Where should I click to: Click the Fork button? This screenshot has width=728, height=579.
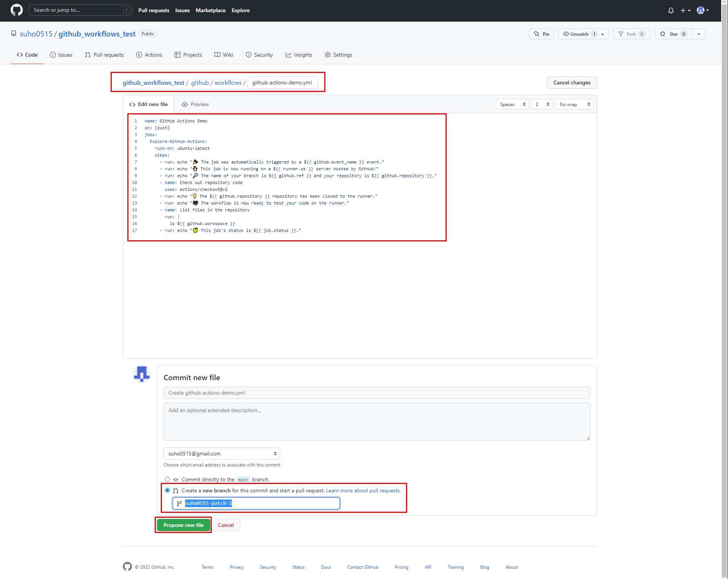[x=631, y=34]
